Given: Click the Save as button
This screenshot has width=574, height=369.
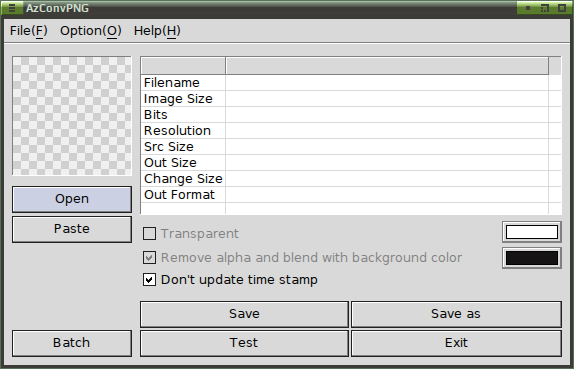Looking at the screenshot, I should (x=456, y=314).
